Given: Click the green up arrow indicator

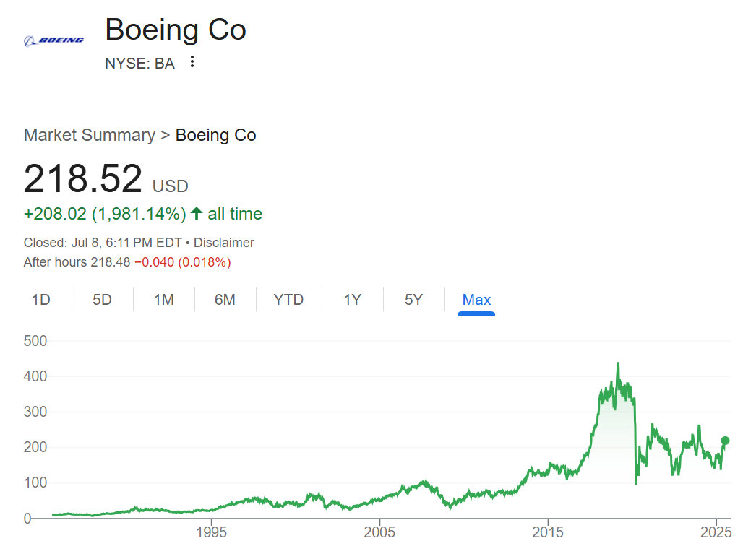Looking at the screenshot, I should (x=197, y=214).
